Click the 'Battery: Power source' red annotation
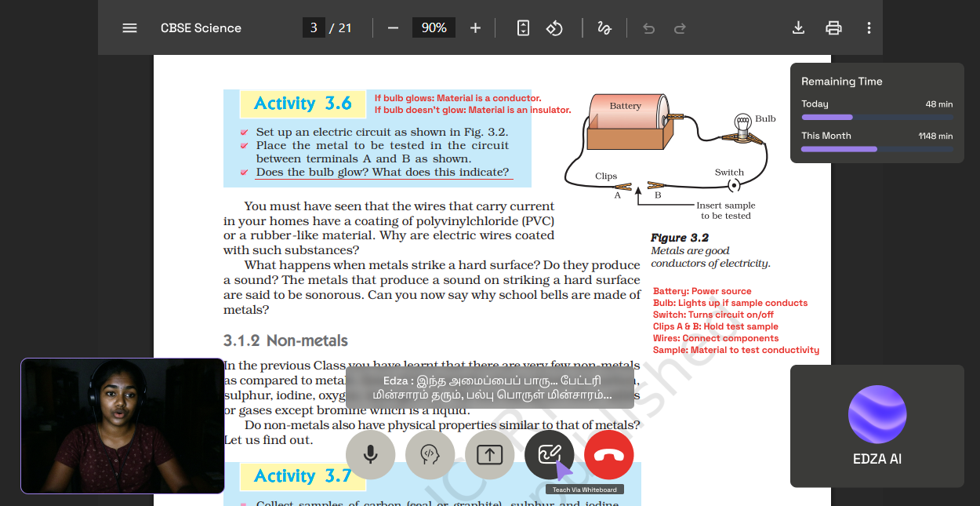 point(702,291)
